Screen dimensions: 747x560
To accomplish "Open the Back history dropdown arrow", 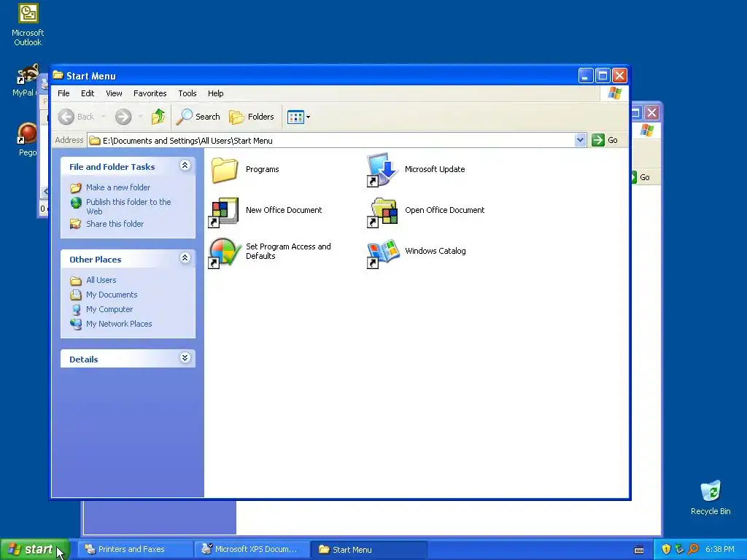I will pyautogui.click(x=104, y=117).
